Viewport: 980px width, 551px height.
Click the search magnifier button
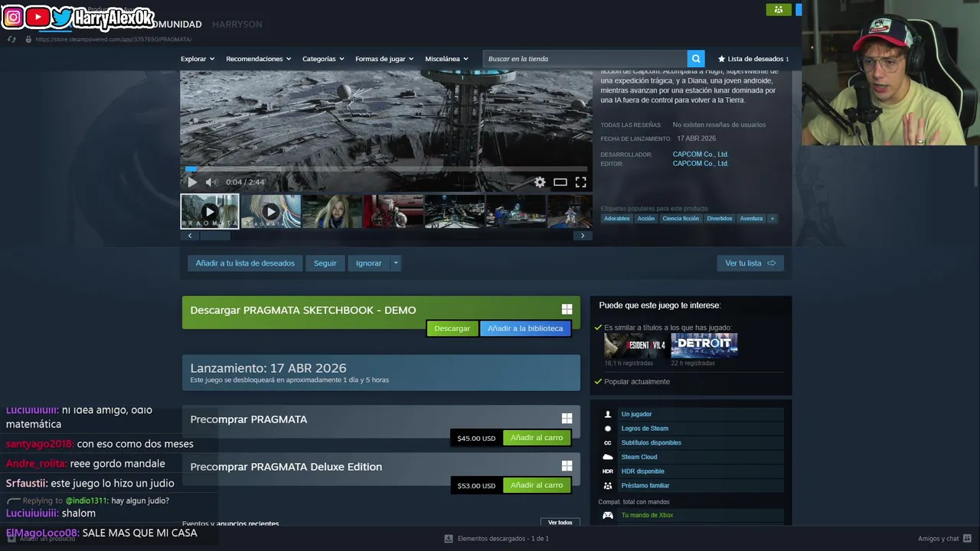[x=696, y=59]
